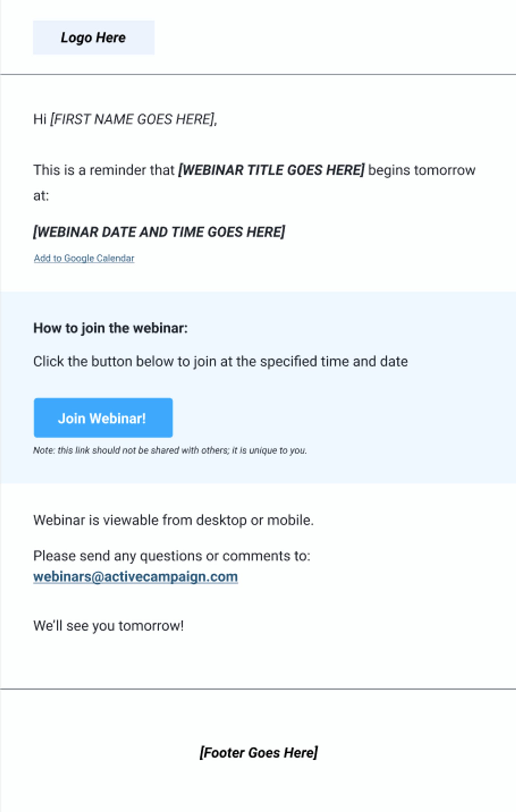The height and width of the screenshot is (812, 516).
Task: Click 'Webinar is viewable from desktop or mobile' text
Action: point(174,520)
